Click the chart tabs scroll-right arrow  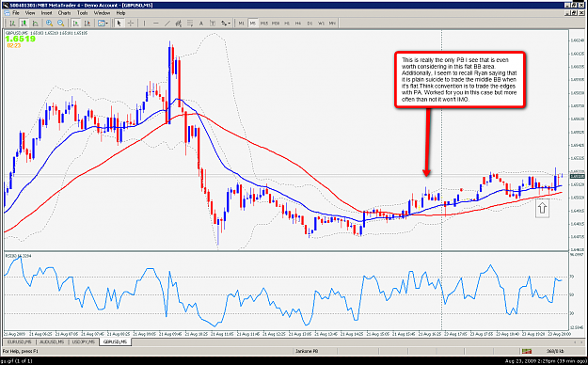click(x=582, y=342)
